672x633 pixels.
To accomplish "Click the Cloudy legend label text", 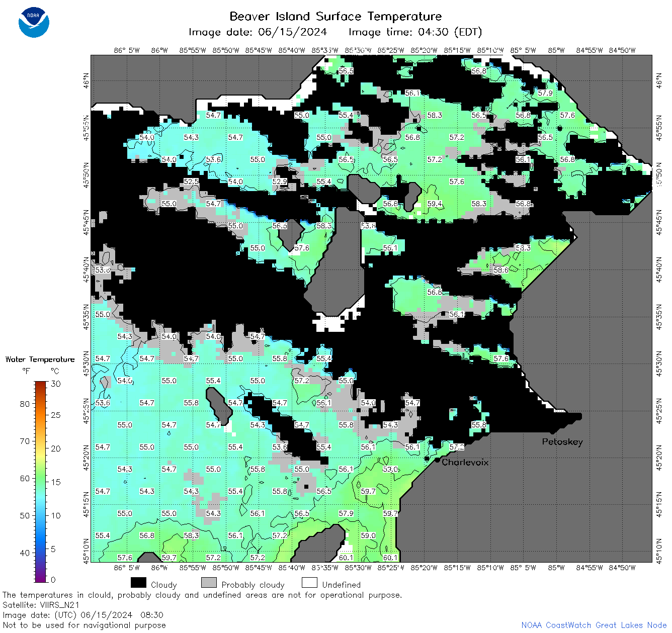I will coord(164,585).
